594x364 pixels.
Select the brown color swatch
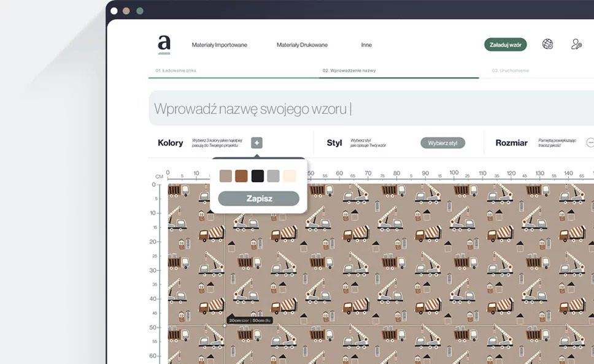coord(241,176)
